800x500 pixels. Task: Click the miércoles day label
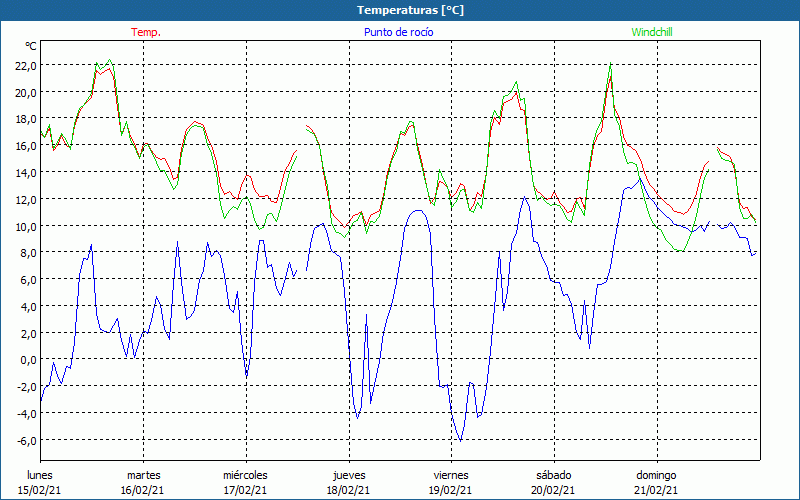[x=245, y=475]
